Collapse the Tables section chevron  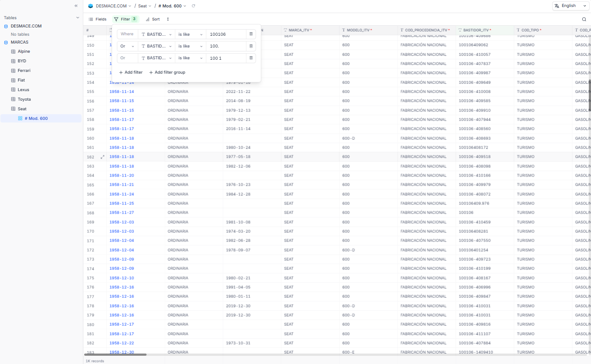point(78,18)
